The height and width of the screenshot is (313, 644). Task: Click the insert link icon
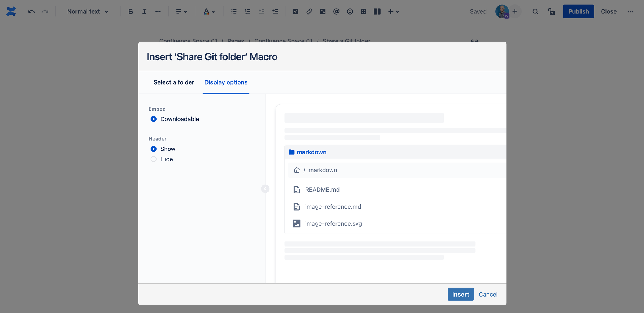click(309, 11)
